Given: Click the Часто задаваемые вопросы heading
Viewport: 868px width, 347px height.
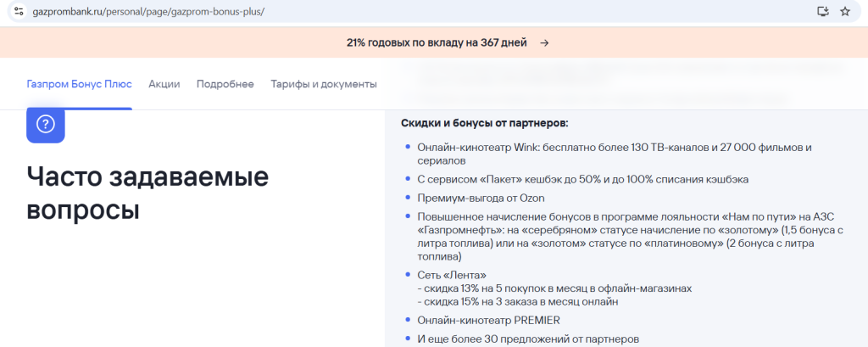Looking at the screenshot, I should (147, 193).
